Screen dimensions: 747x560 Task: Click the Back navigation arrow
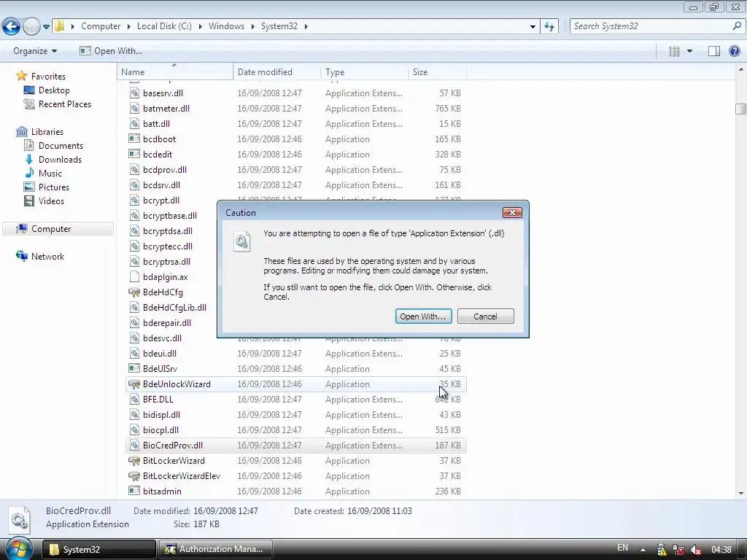(12, 26)
